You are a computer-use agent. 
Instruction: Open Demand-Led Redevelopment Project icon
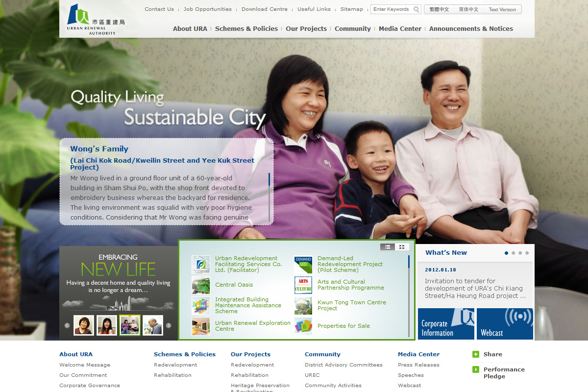click(x=303, y=264)
